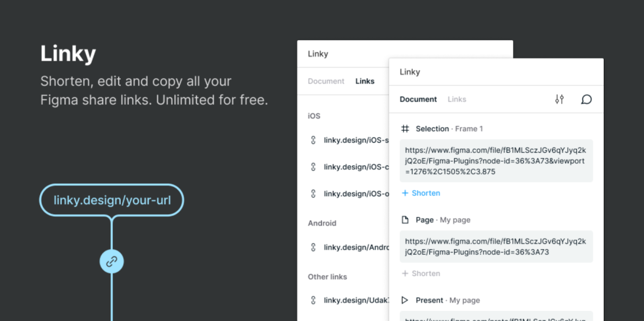Select Links tab in back panel
This screenshot has height=321, width=644.
coord(365,81)
